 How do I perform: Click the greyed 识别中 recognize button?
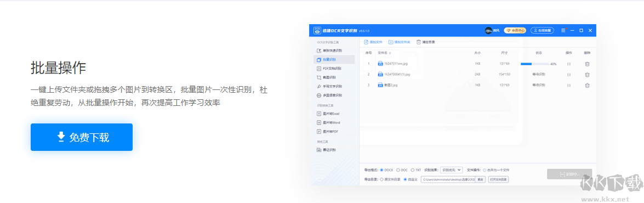point(569,174)
